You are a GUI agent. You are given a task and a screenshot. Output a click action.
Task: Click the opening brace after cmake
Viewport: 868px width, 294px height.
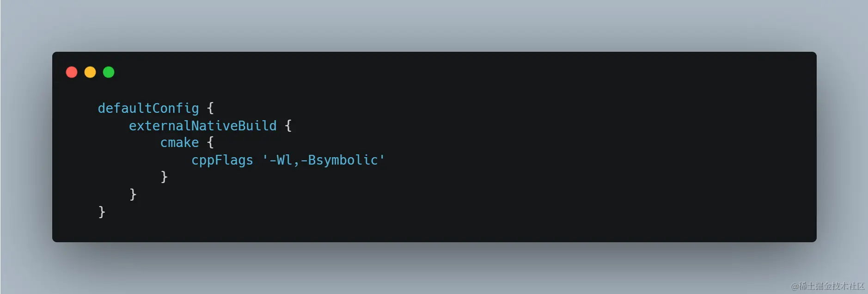[x=210, y=142]
